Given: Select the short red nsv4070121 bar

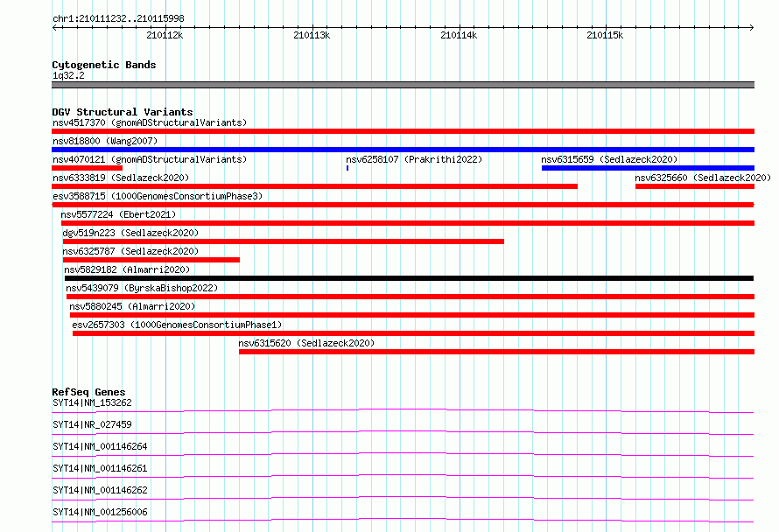Looking at the screenshot, I should (x=87, y=168).
